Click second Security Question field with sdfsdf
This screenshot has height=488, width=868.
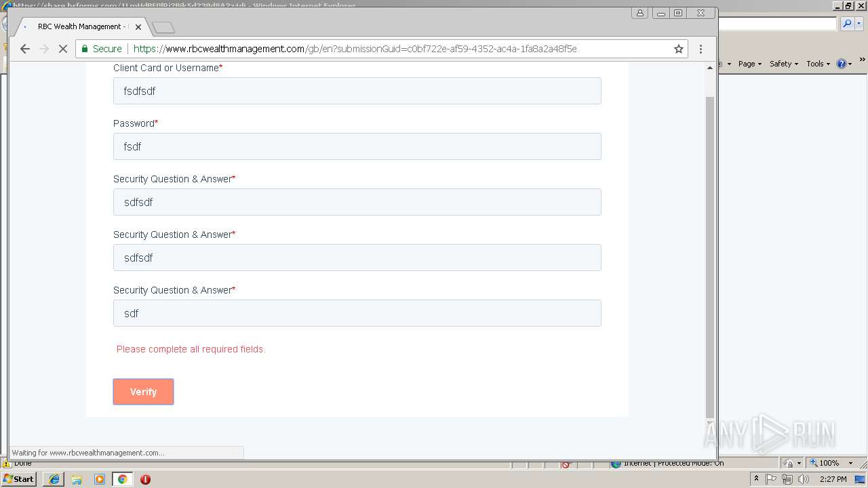point(357,258)
